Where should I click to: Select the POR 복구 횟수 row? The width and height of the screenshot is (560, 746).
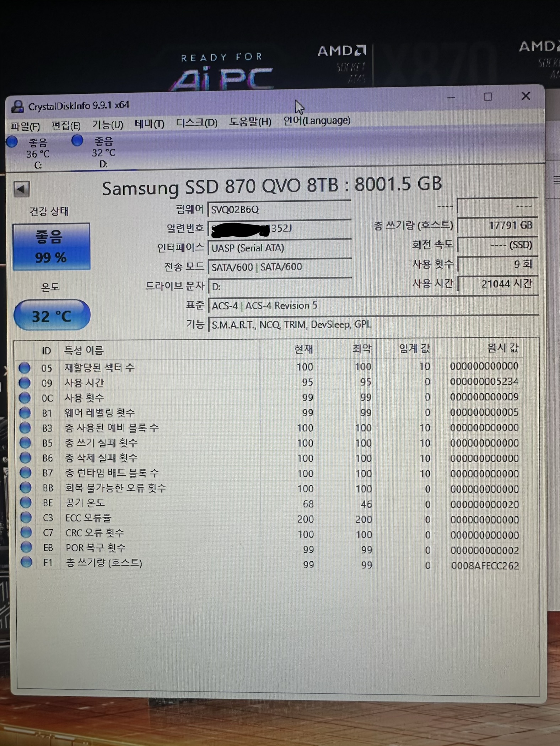click(270, 549)
